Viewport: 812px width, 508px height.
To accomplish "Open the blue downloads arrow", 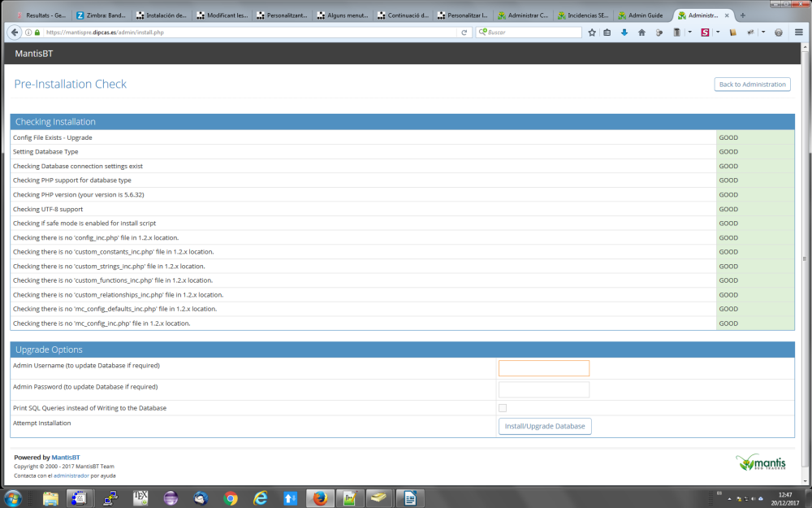I will 624,33.
